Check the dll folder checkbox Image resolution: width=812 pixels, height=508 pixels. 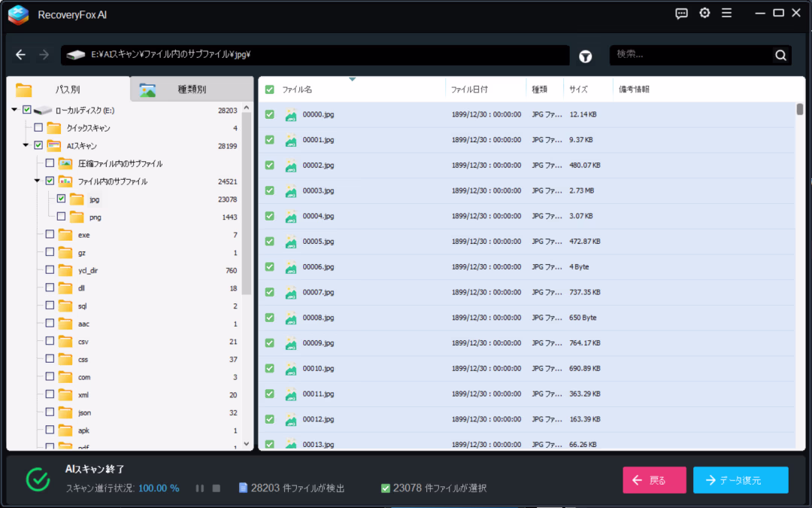coord(50,287)
